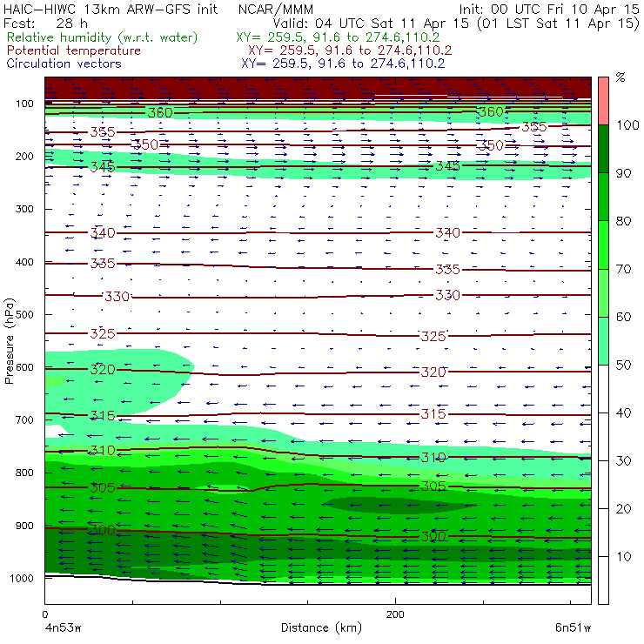Click the colorbar '20' value label
The width and height of the screenshot is (644, 644).
pyautogui.click(x=624, y=509)
